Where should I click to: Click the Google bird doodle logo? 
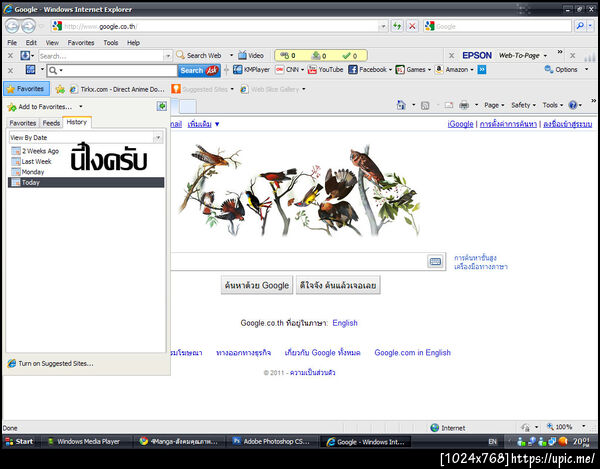point(299,190)
